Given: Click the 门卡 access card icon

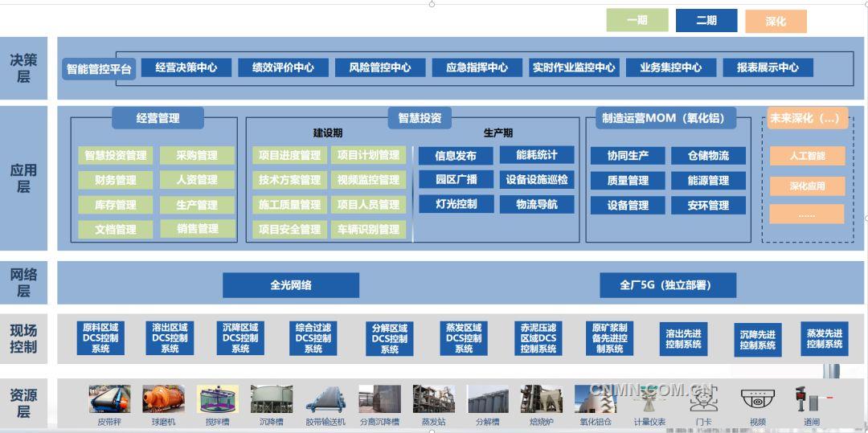Looking at the screenshot, I should (703, 399).
